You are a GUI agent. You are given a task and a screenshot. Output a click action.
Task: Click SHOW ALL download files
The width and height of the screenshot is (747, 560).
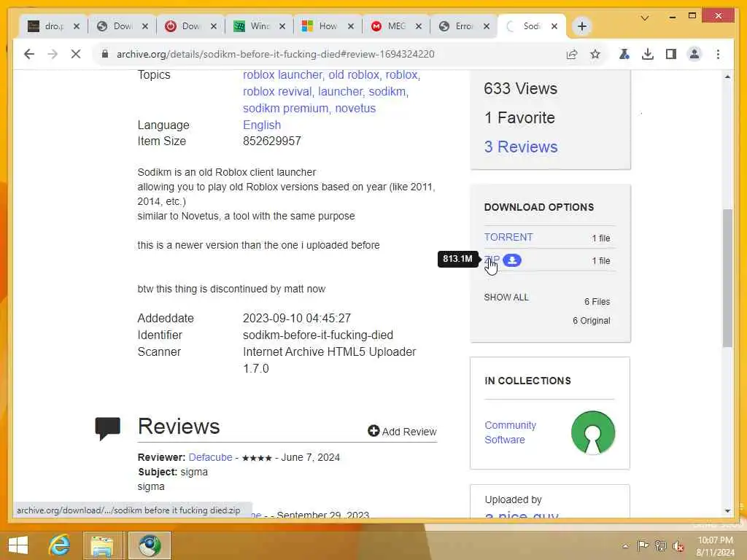[506, 297]
